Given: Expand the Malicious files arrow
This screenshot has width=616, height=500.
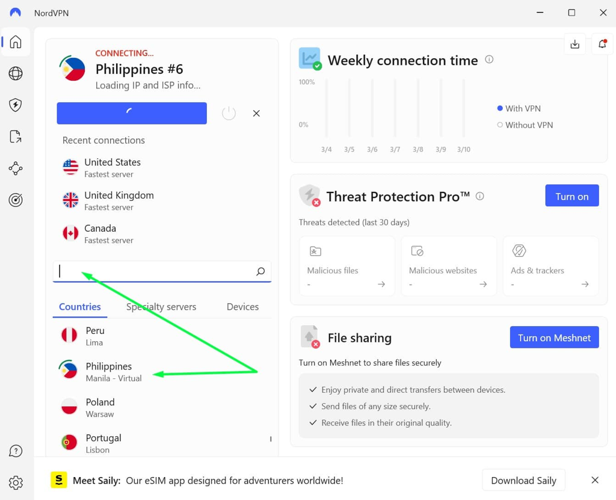Looking at the screenshot, I should click(x=381, y=285).
